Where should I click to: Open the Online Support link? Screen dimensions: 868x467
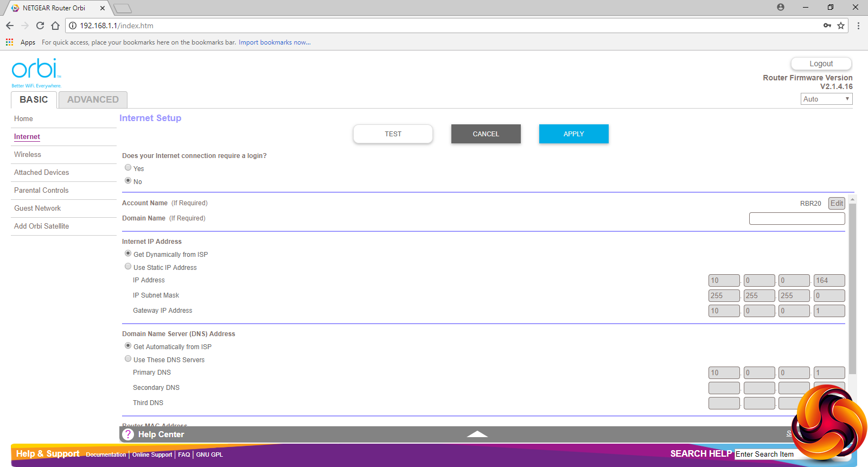152,455
